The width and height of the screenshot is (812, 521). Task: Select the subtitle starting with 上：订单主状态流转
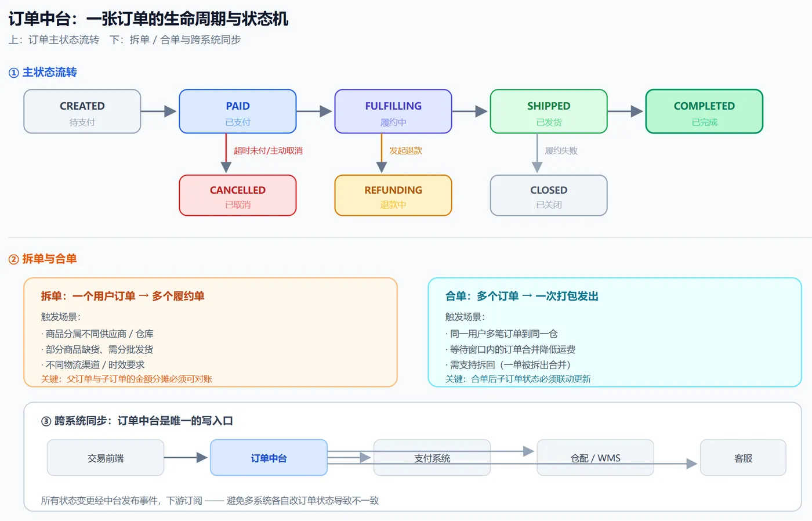point(125,39)
